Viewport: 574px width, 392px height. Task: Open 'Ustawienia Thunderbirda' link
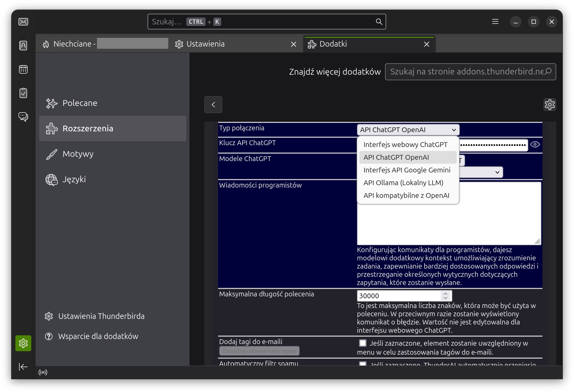[x=101, y=316]
